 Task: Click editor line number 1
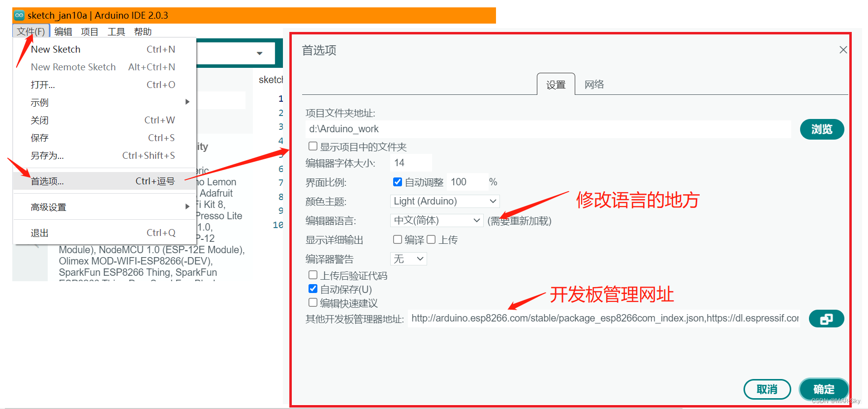point(281,99)
